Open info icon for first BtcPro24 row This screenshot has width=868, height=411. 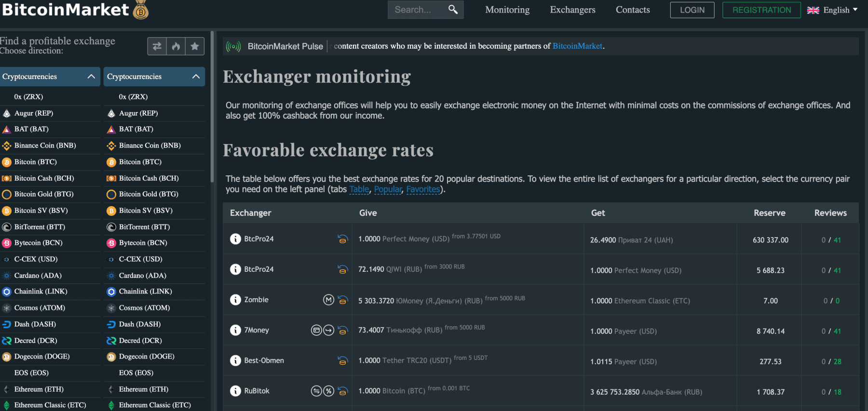(235, 239)
